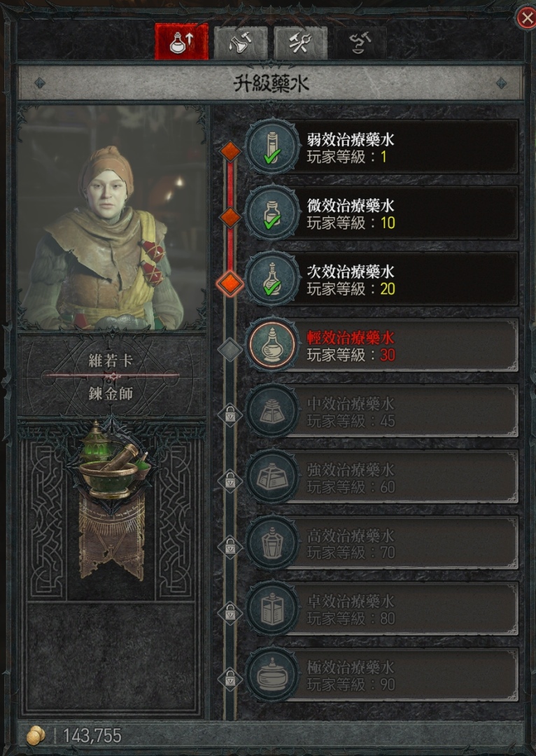
Task: Click the padlock marker beside 中效治療藥水
Action: click(230, 414)
